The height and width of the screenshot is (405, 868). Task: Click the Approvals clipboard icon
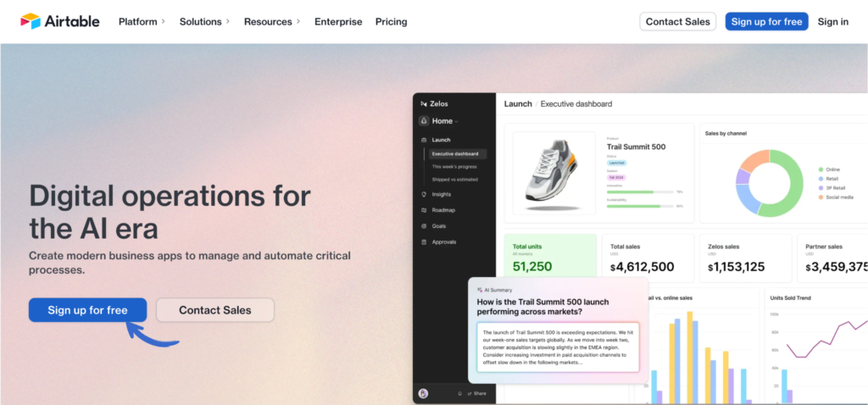[x=424, y=241]
